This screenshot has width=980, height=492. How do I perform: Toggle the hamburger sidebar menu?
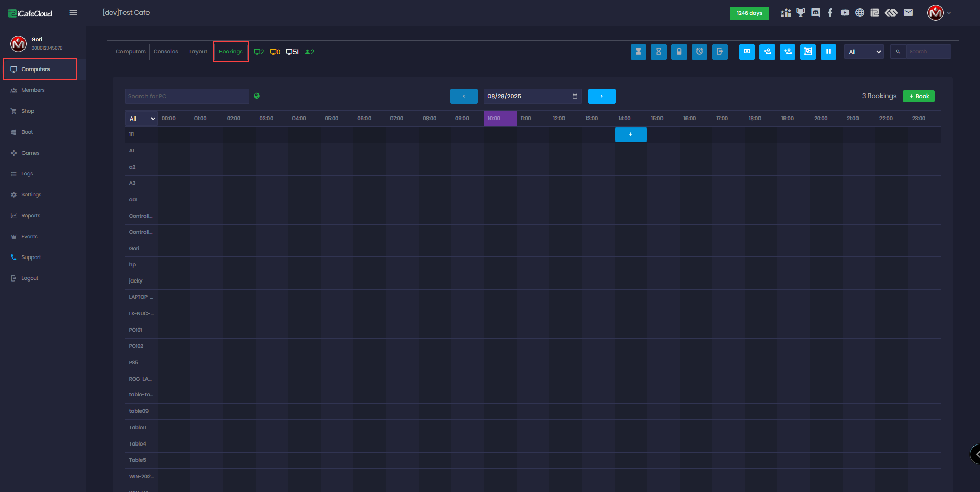click(x=73, y=13)
